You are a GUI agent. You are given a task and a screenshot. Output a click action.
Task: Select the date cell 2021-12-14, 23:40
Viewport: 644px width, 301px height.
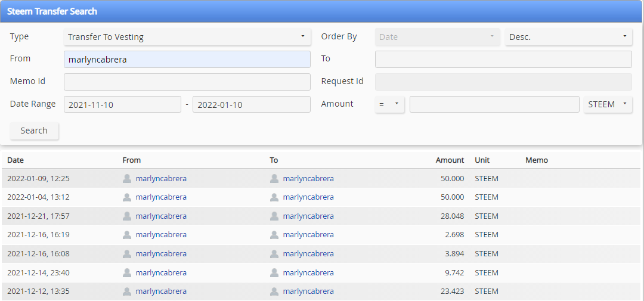(38, 272)
